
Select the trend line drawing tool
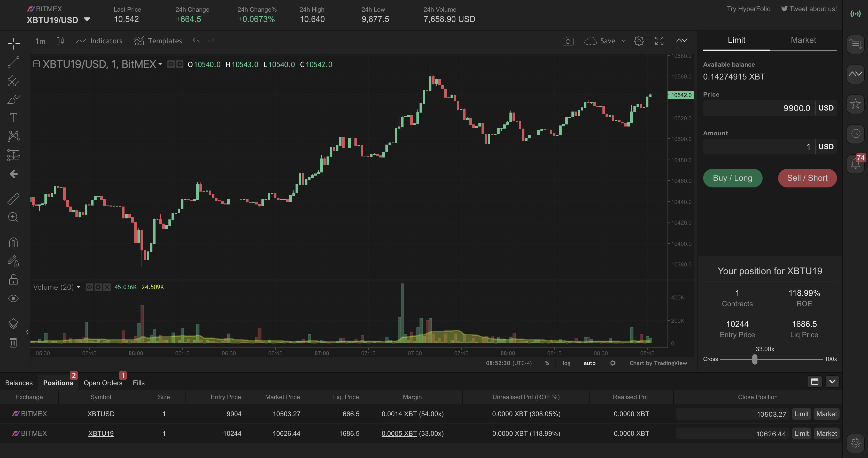[13, 62]
